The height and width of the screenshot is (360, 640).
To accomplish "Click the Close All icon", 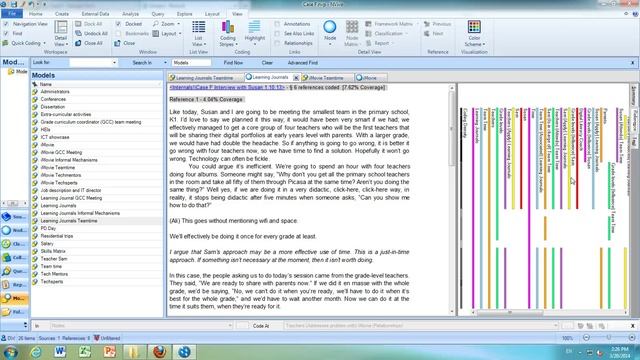I will tap(78, 43).
